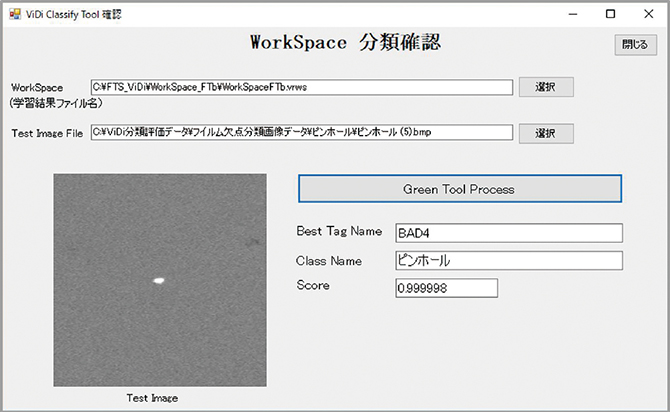670x412 pixels.
Task: Click the '(学習結果ファイル名)' label
Action: pyautogui.click(x=56, y=103)
